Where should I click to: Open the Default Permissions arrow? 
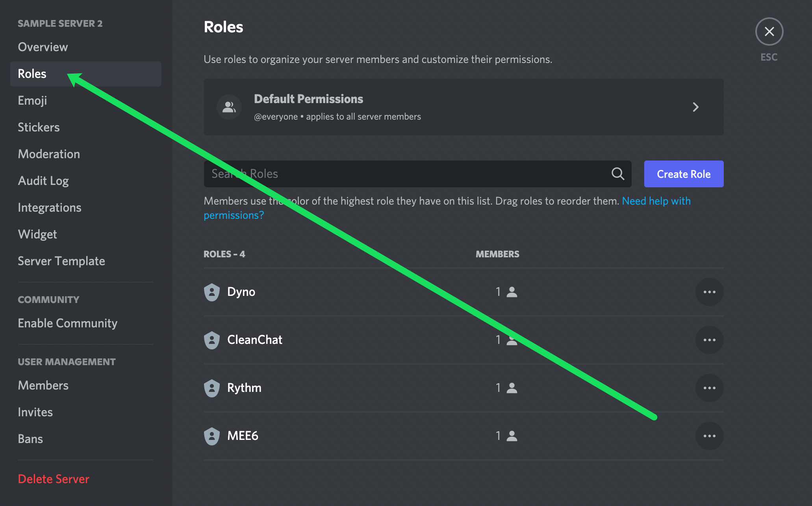point(696,107)
